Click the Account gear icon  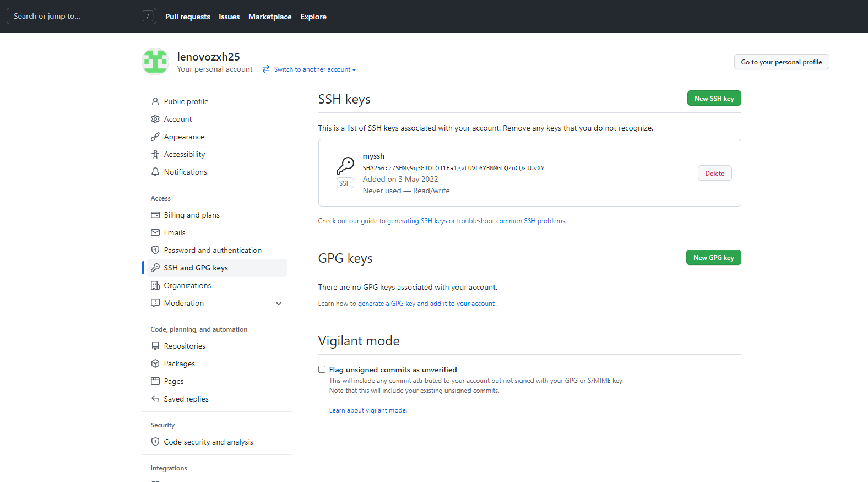155,119
